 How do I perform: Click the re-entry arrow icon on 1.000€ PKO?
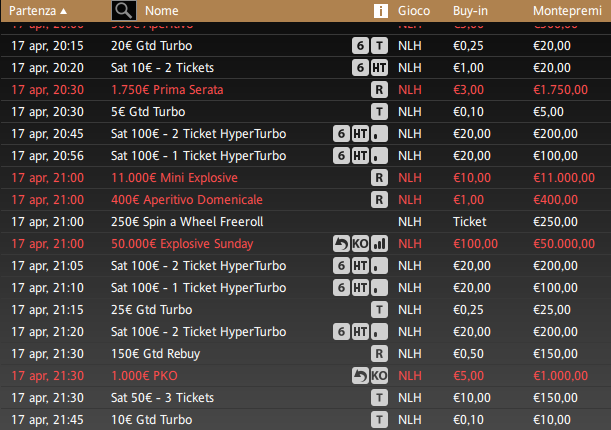click(360, 376)
